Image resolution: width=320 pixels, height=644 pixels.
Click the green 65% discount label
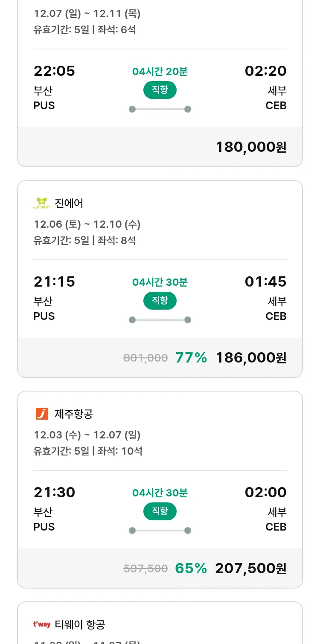click(191, 569)
